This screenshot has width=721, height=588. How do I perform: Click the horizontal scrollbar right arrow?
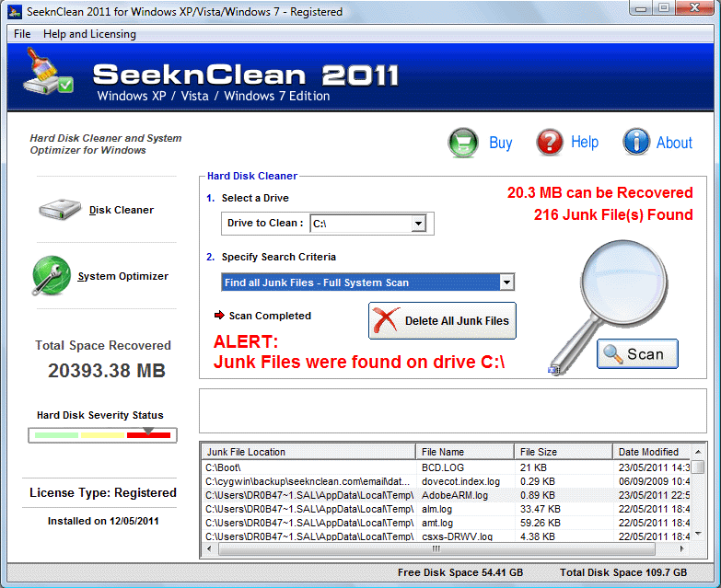point(682,549)
